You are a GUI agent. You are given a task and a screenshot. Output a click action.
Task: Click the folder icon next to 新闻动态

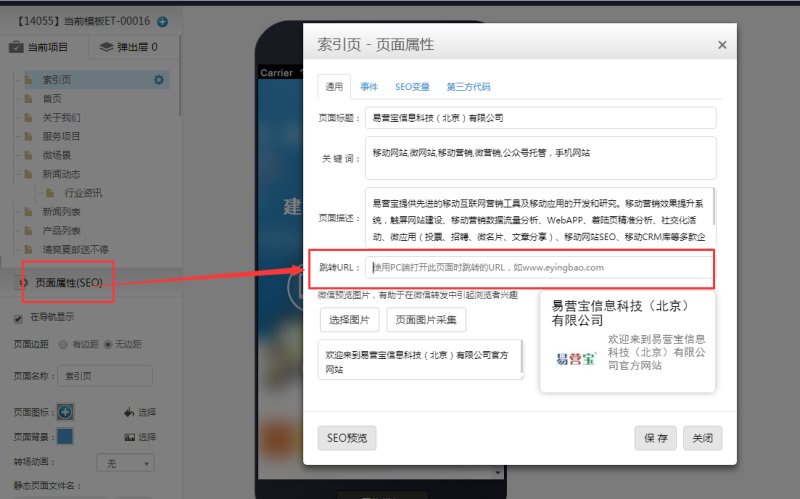pyautogui.click(x=29, y=174)
